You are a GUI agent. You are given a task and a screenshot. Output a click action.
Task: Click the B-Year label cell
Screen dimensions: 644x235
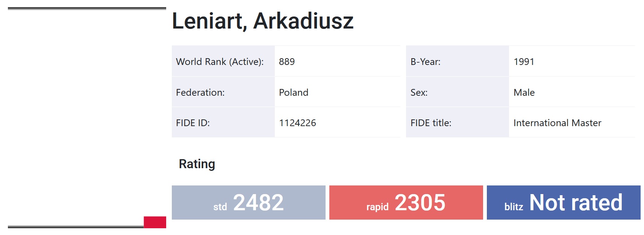(458, 62)
